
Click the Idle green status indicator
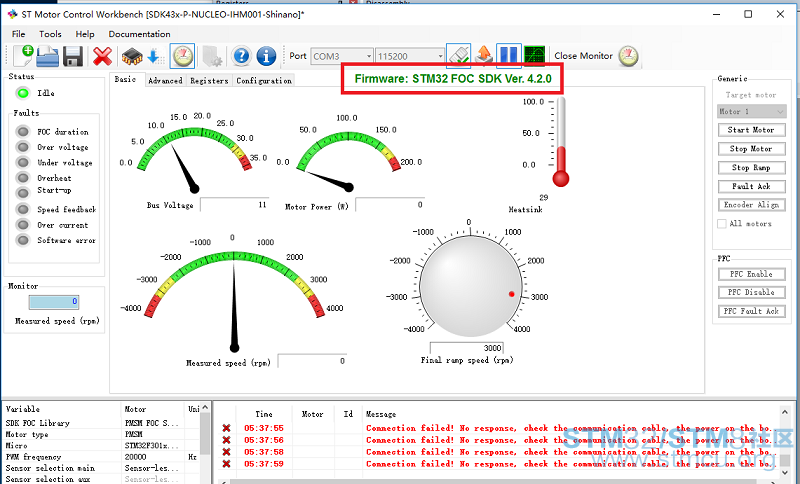22,93
